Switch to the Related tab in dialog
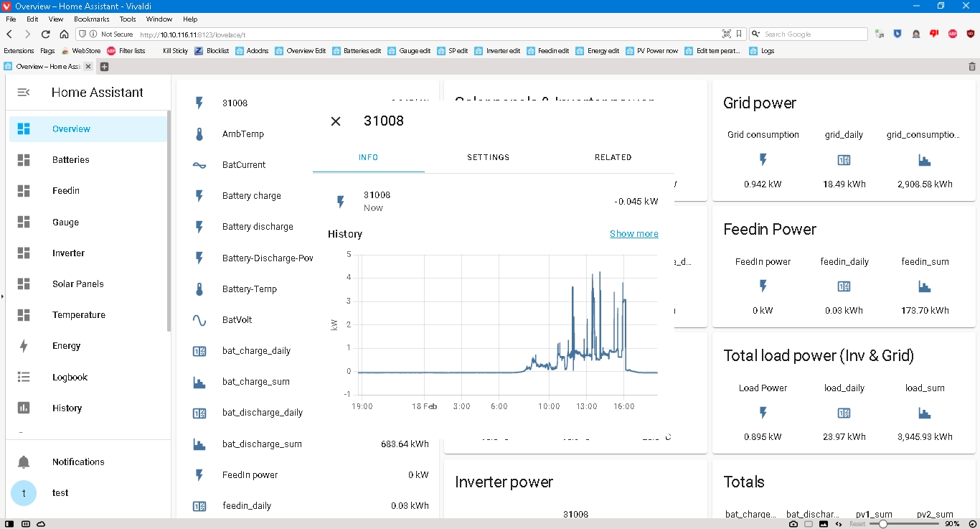The height and width of the screenshot is (529, 980). [613, 157]
